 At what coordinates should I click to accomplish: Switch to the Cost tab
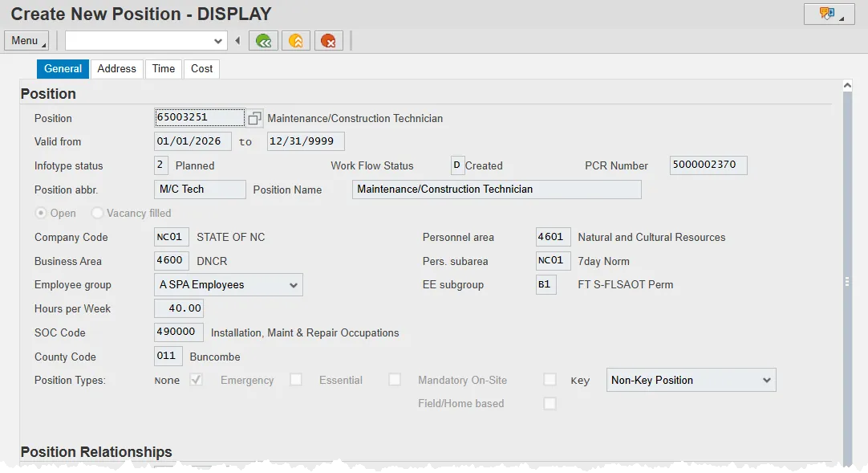click(201, 69)
